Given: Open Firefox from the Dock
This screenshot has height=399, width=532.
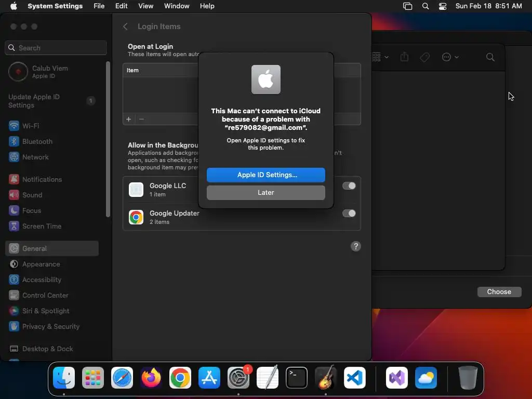Looking at the screenshot, I should click(x=151, y=378).
